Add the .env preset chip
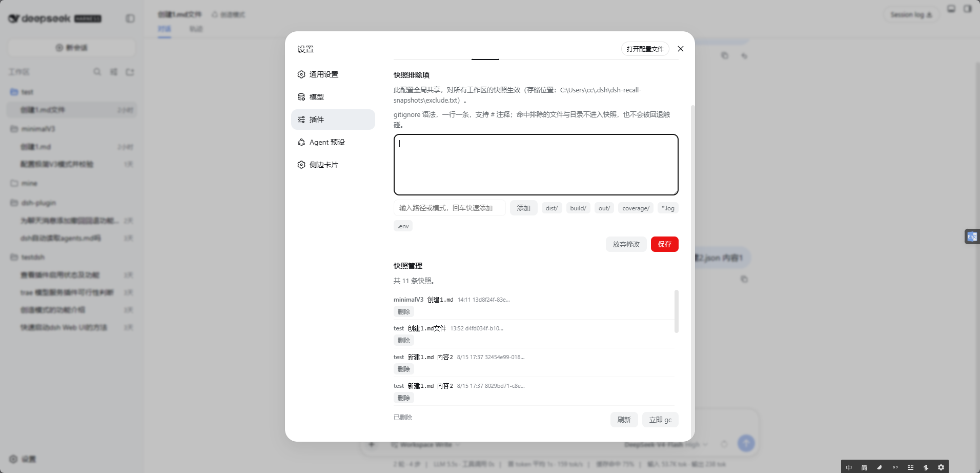Viewport: 980px width, 473px height. pos(403,226)
